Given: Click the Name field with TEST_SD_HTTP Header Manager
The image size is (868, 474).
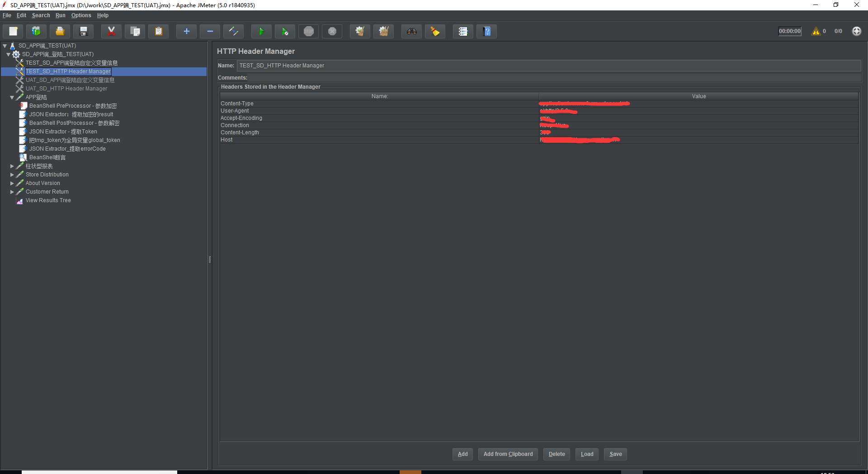Looking at the screenshot, I should tap(549, 66).
